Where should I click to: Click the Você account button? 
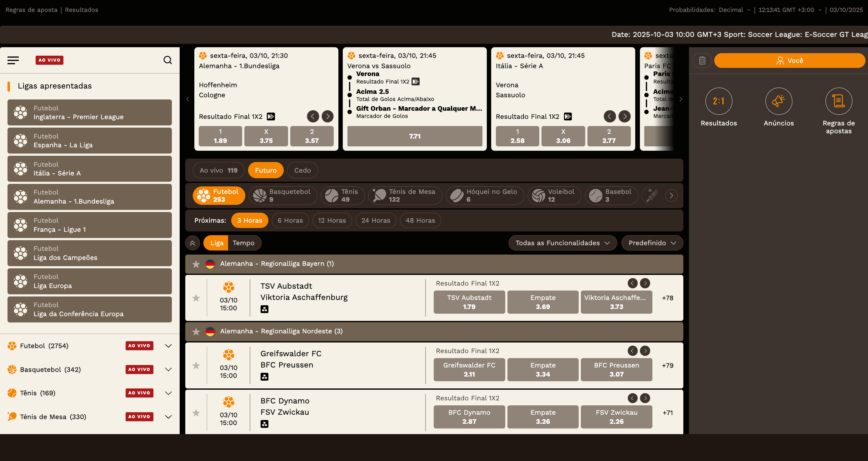(x=789, y=60)
